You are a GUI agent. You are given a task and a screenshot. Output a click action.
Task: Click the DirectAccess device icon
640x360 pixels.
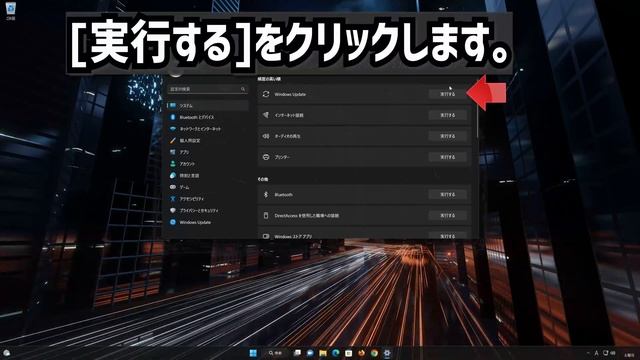(x=266, y=215)
